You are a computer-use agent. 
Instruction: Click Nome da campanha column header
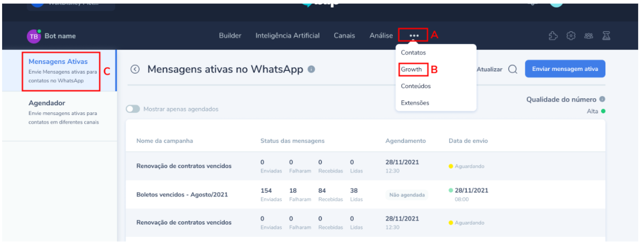point(165,141)
